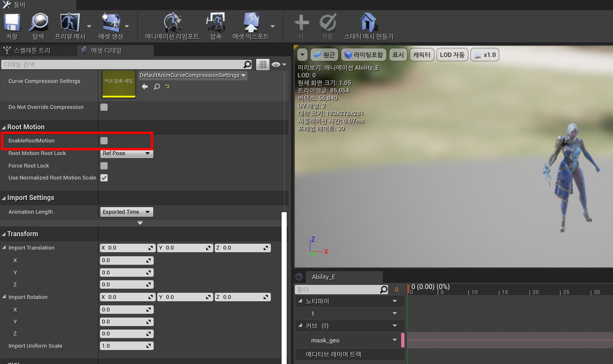The width and height of the screenshot is (613, 364).
Task: Click the 캐릭터 character button
Action: point(422,55)
